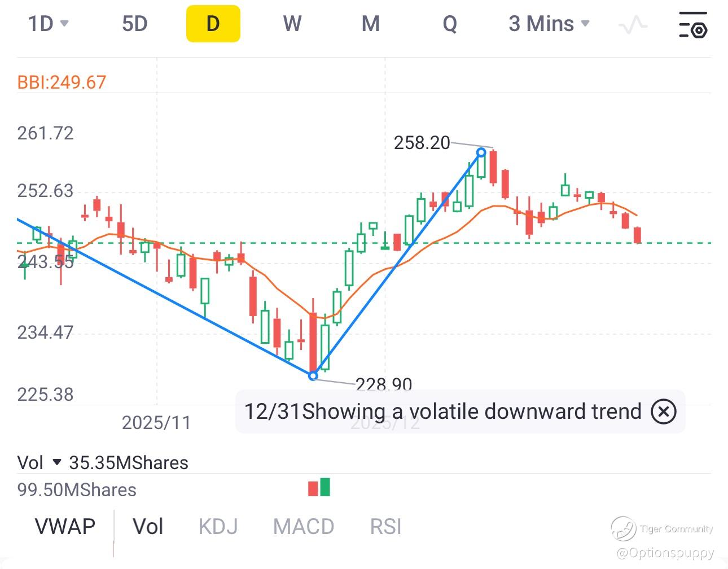Toggle the VWAP indicator
The height and width of the screenshot is (569, 728).
click(x=65, y=526)
